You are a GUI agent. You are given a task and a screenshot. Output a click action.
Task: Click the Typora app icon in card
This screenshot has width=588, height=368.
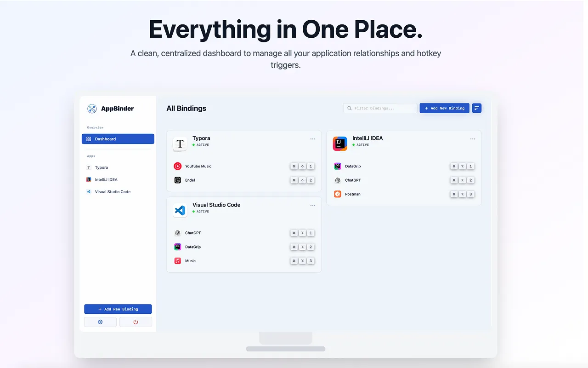[x=180, y=144]
